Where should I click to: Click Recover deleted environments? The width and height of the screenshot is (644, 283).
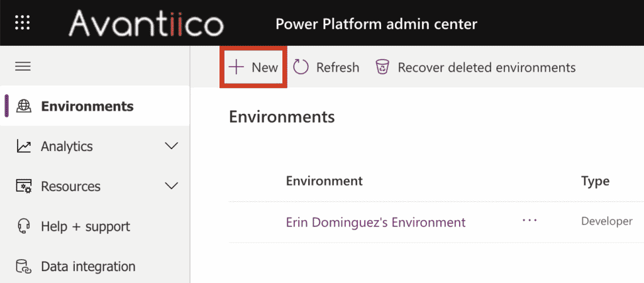[x=487, y=67]
